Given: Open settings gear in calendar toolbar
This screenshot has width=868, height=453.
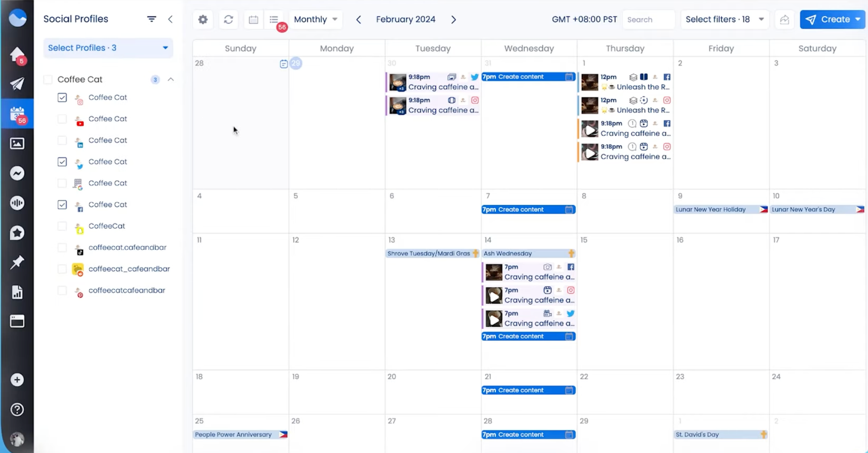Looking at the screenshot, I should pos(203,20).
